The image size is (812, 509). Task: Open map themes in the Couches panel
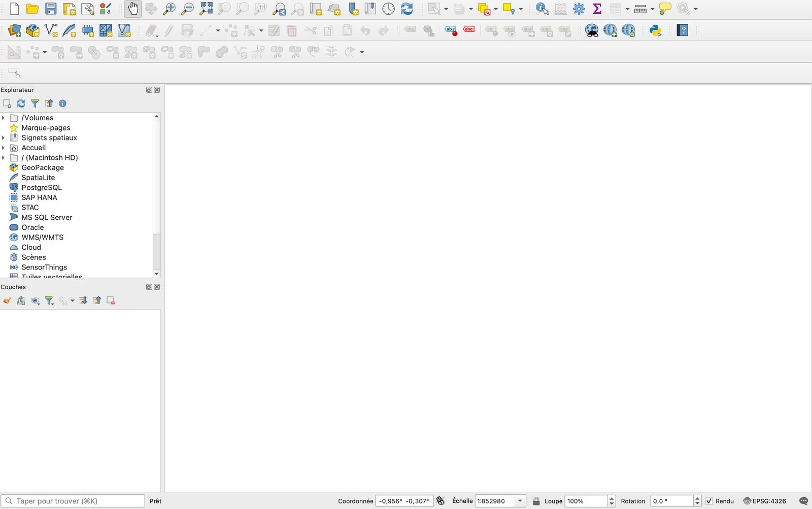click(35, 300)
